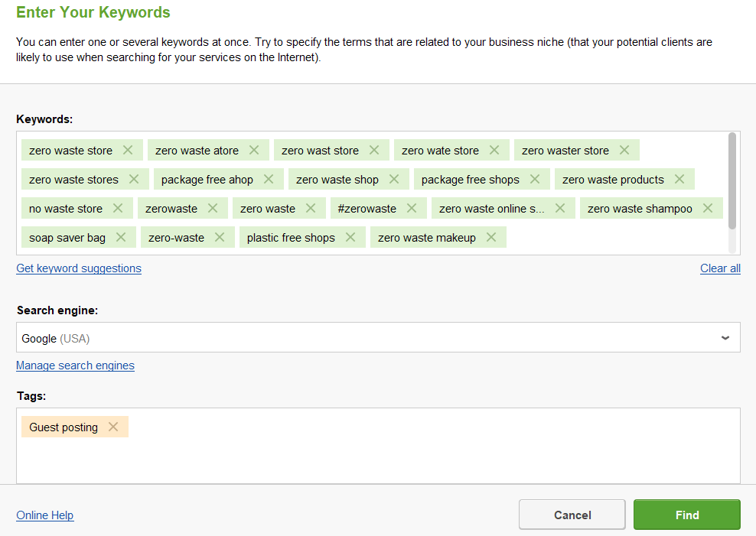Viewport: 756px width, 536px height.
Task: Select the 'zero waste store' keyword text
Action: click(70, 151)
